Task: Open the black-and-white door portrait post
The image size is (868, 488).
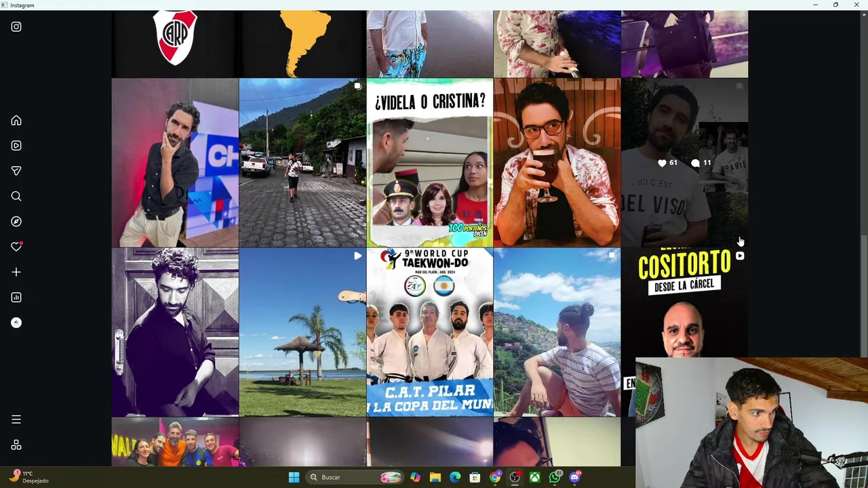Action: (175, 332)
